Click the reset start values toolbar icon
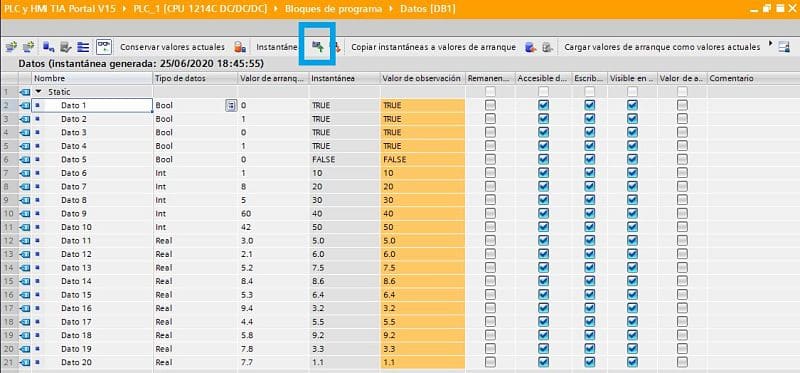Image resolution: width=800 pixels, height=373 pixels. tap(48, 47)
